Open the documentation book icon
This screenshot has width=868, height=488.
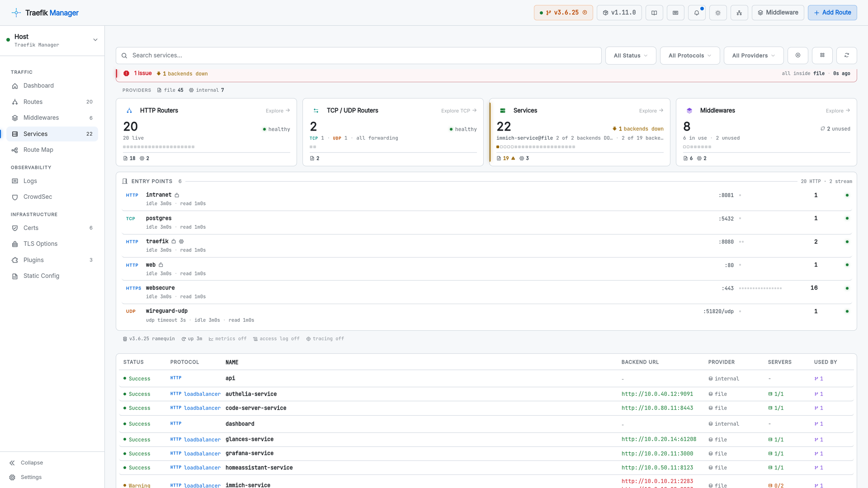coord(654,13)
